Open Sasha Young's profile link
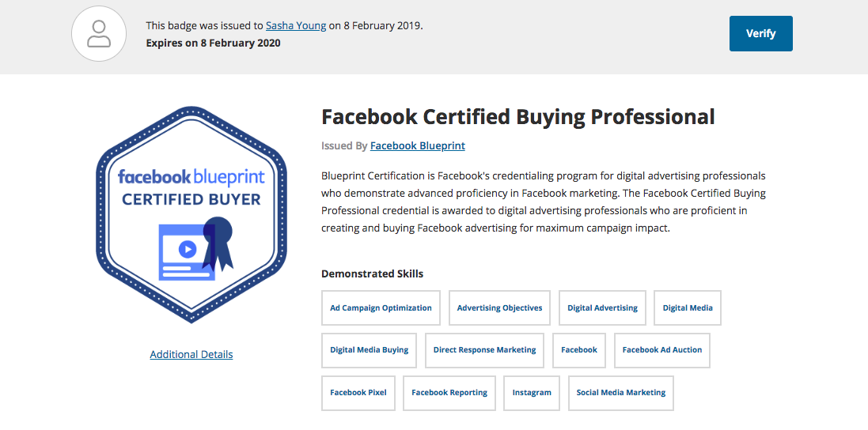Image resolution: width=868 pixels, height=430 pixels. [x=296, y=25]
